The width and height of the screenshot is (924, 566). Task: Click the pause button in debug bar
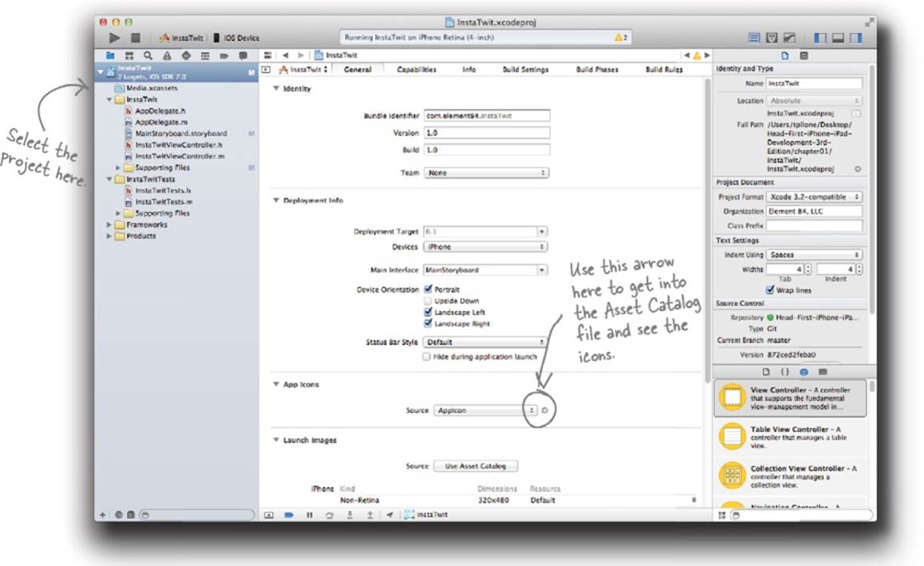[309, 515]
